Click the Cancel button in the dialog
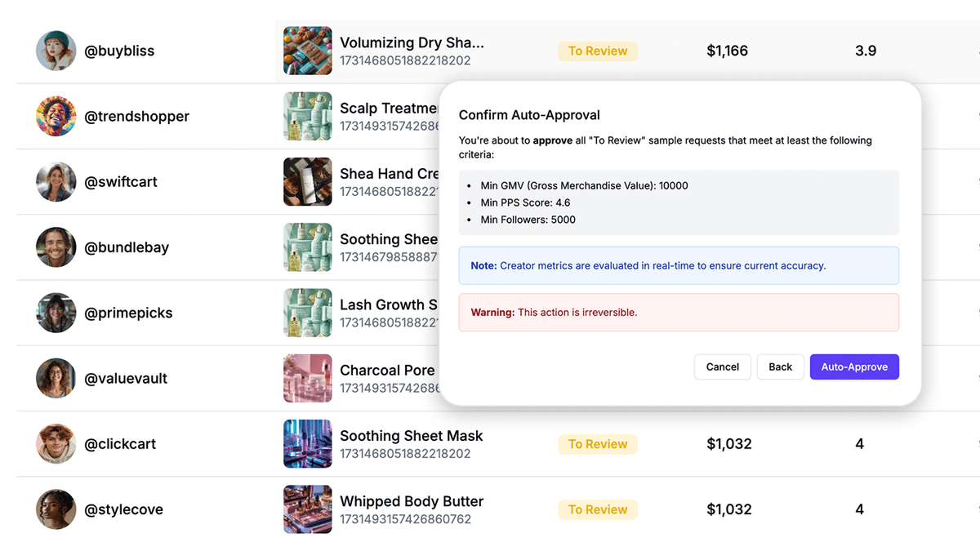The width and height of the screenshot is (980, 560). [x=722, y=367]
